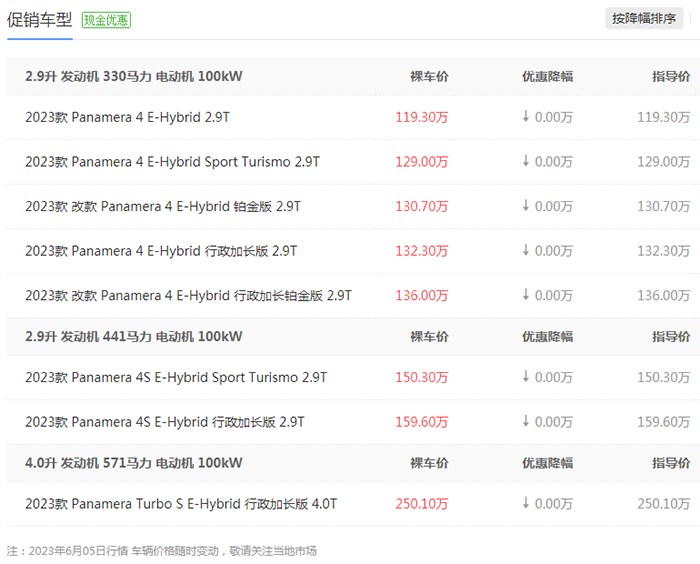Click the green 现金优惠 tag
The image size is (700, 564).
(106, 20)
